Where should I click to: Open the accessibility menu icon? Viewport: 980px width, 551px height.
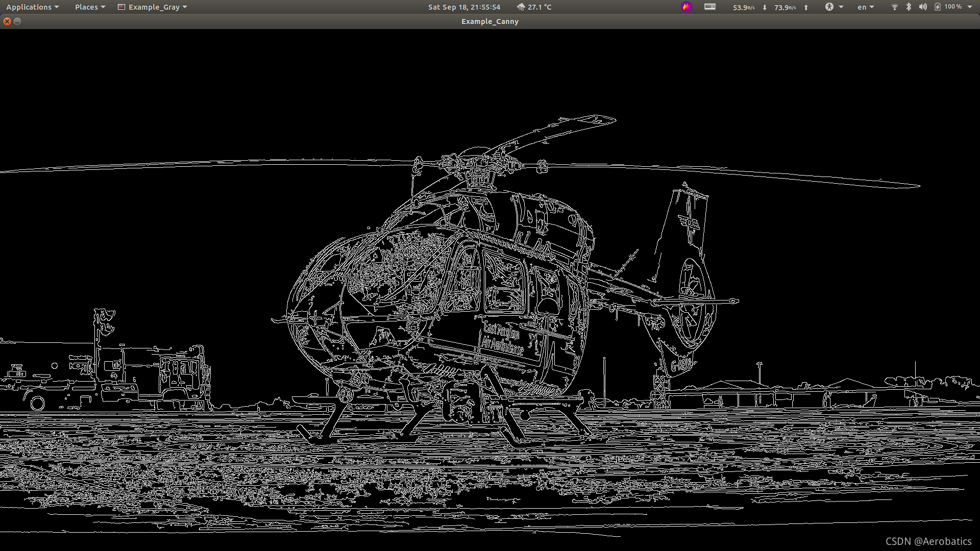click(x=829, y=7)
